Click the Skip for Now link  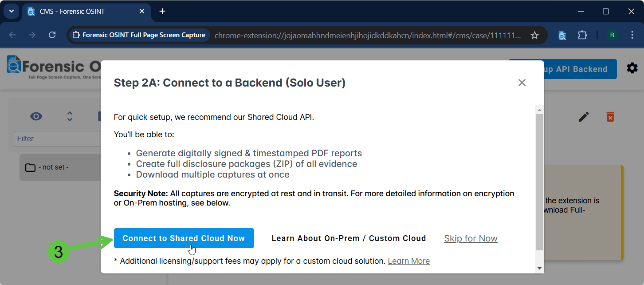coord(471,238)
